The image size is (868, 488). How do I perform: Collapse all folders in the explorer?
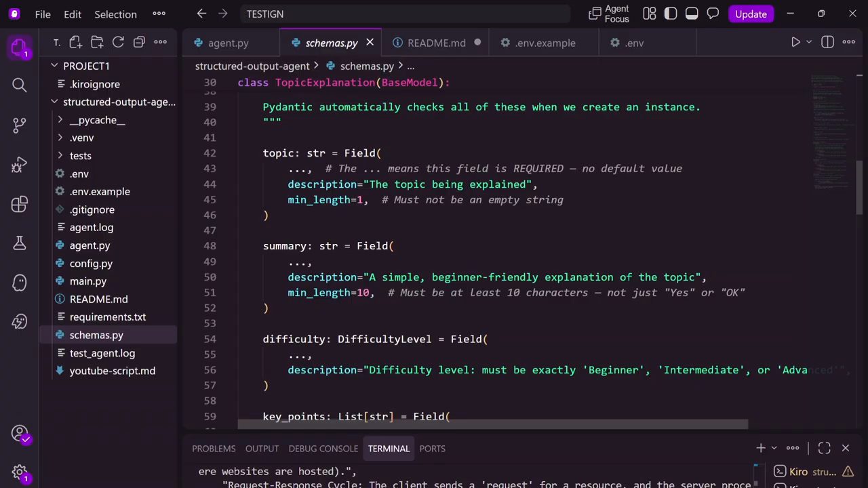(139, 42)
